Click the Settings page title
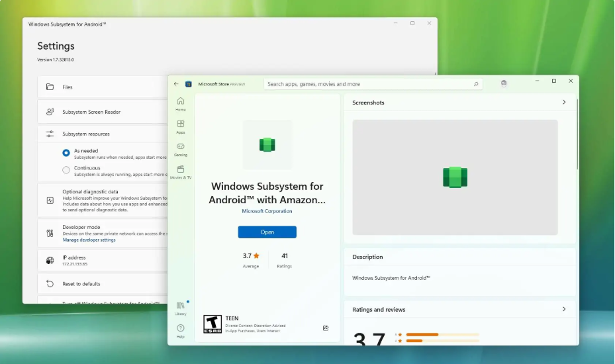Viewport: 615px width, 364px height. click(56, 46)
